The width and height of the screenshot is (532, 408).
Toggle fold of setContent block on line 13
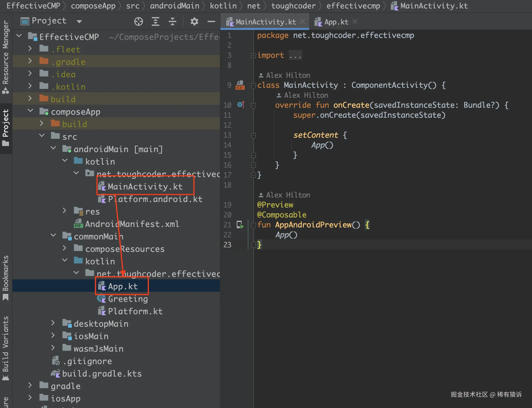coord(253,135)
